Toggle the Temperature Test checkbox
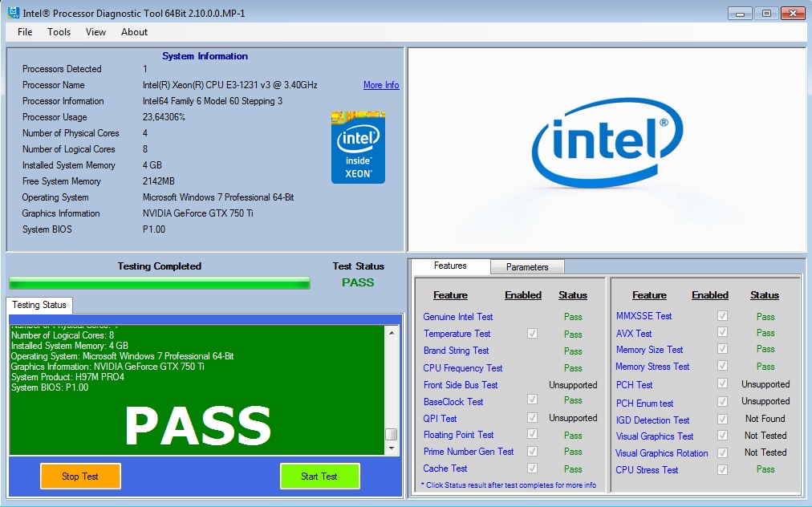The height and width of the screenshot is (507, 812). coord(532,334)
